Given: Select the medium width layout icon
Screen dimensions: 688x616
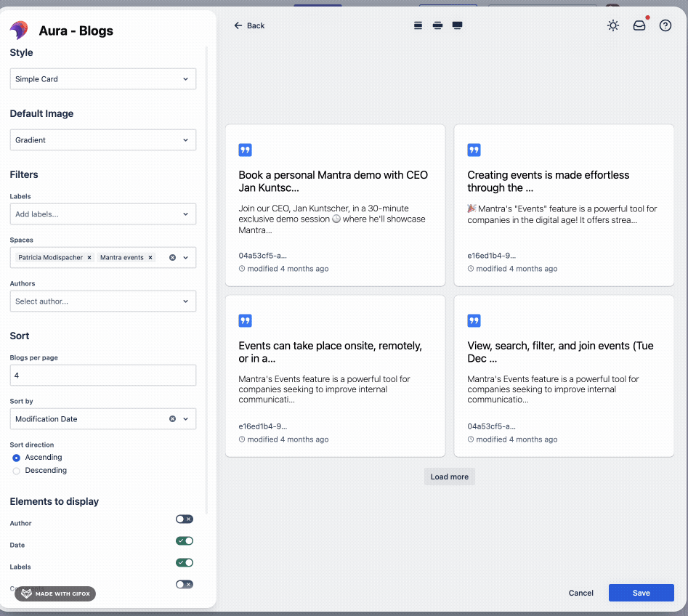Looking at the screenshot, I should (x=437, y=25).
